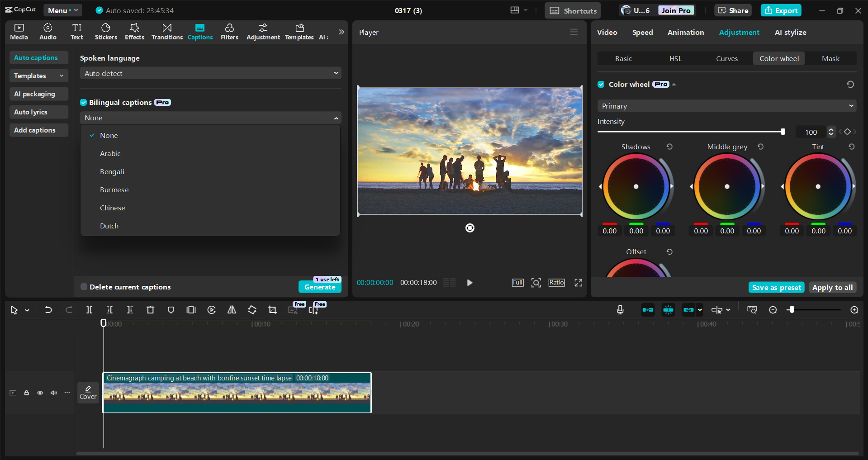868x460 pixels.
Task: Start voiceover recording with the microphone icon
Action: (620, 310)
